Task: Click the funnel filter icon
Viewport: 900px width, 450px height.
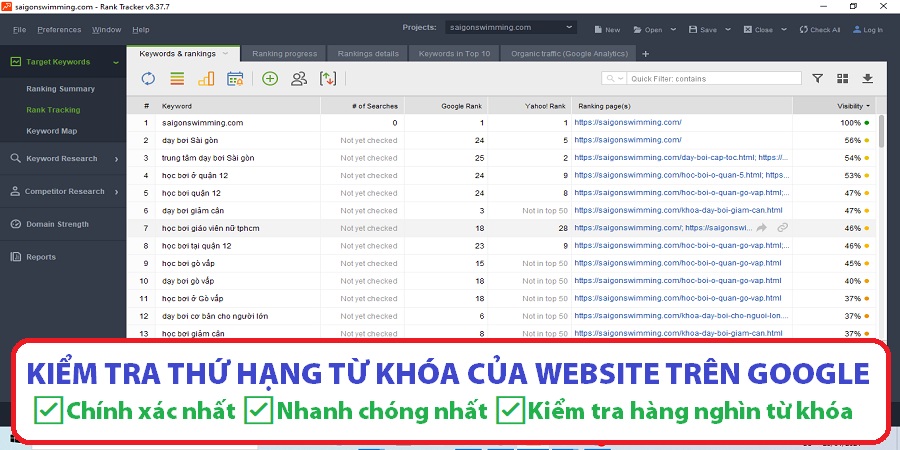Action: pos(817,78)
